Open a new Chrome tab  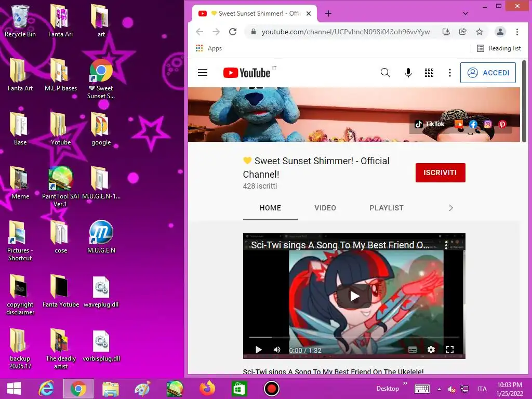click(328, 14)
